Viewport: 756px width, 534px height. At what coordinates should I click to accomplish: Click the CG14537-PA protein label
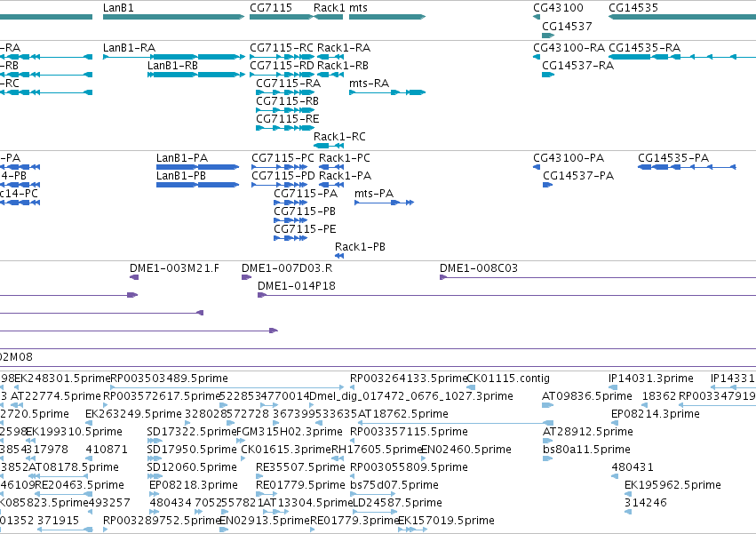(578, 176)
